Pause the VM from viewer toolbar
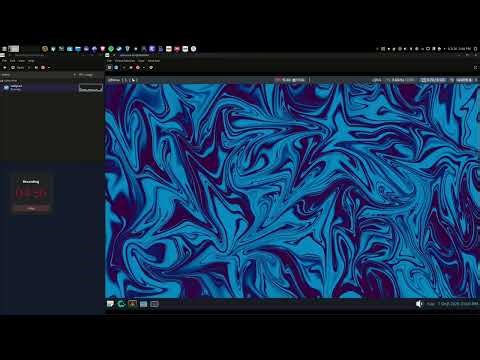The width and height of the screenshot is (480, 360). tap(131, 67)
